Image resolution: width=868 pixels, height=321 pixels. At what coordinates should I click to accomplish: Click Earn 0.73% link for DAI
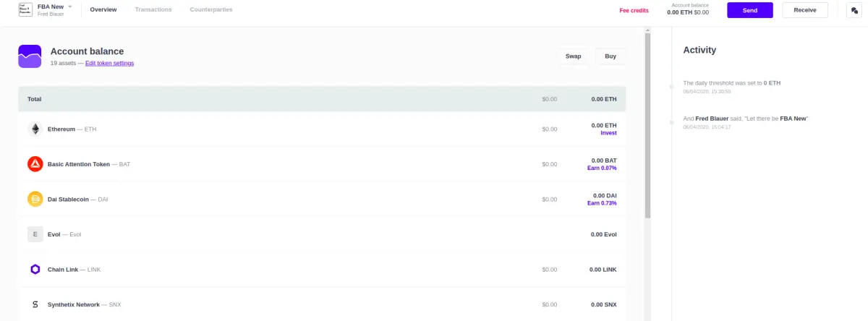tap(602, 203)
